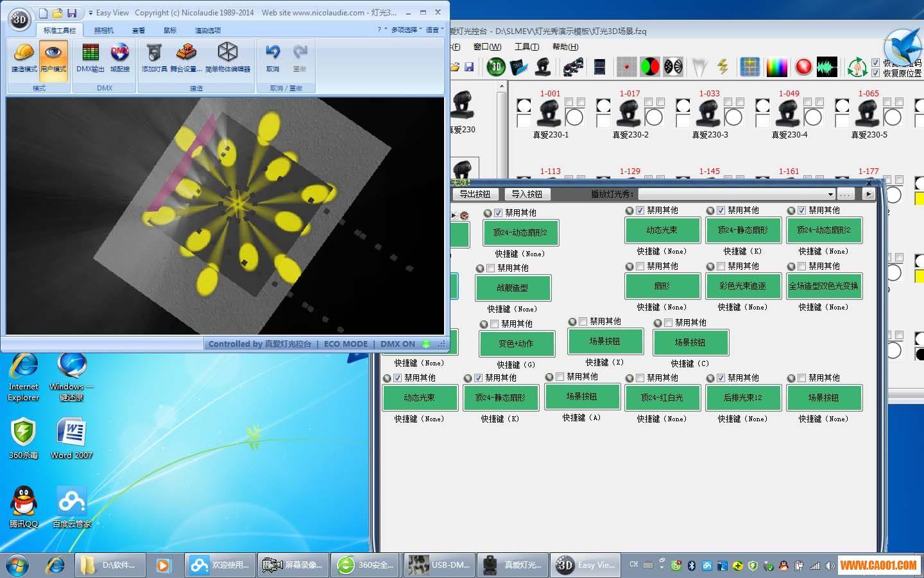Image resolution: width=924 pixels, height=578 pixels.
Task: Click the 导入按钮 import button
Action: tap(527, 194)
